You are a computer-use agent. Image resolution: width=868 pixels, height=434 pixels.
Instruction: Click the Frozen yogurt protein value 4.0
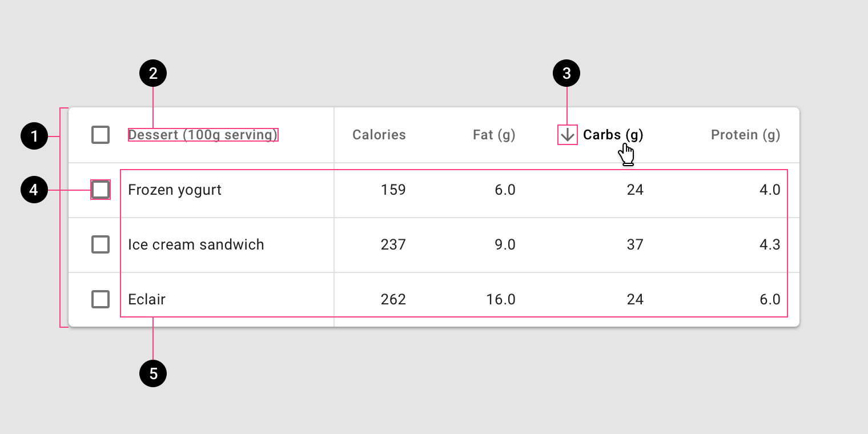tap(770, 190)
